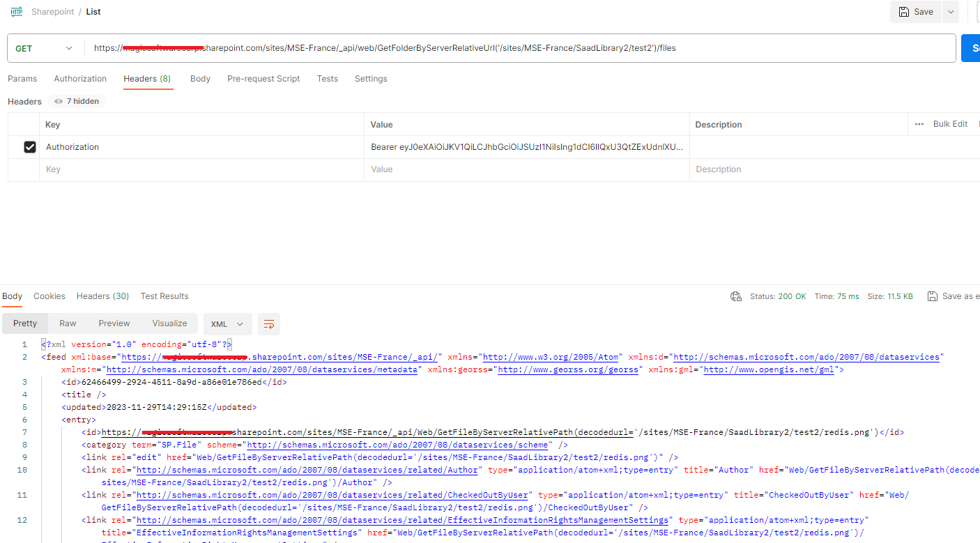Toggle the wrap lines icon
The width and height of the screenshot is (980, 543).
point(269,324)
